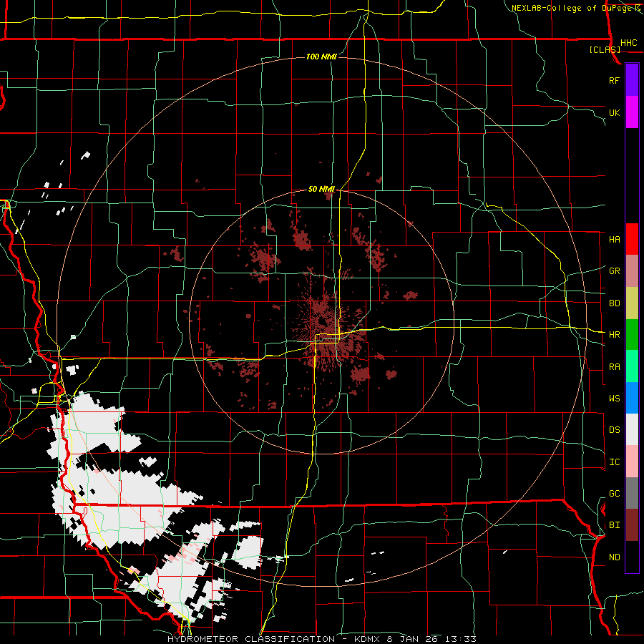Click the RA light green legend swatch
Image resolution: width=644 pixels, height=644 pixels.
[x=632, y=366]
